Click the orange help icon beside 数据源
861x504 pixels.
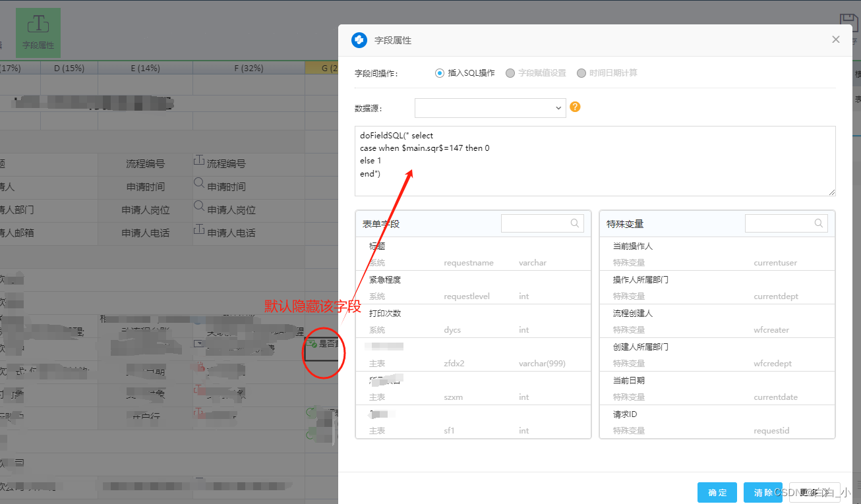(574, 106)
